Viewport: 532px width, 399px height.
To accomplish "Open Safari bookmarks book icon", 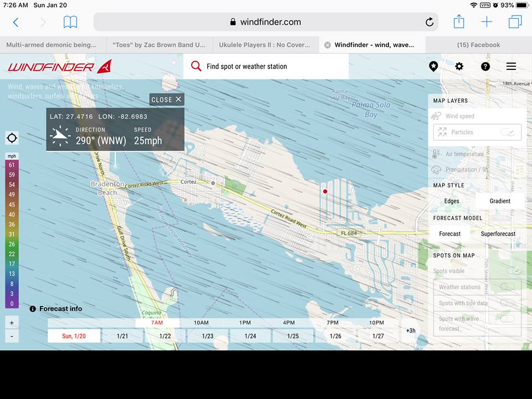I will point(70,22).
